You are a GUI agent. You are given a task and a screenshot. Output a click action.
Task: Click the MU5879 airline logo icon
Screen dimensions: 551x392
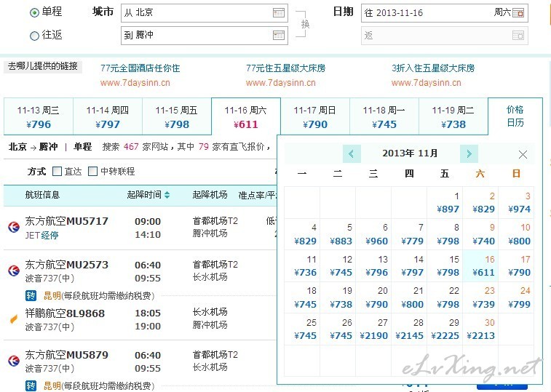point(14,361)
